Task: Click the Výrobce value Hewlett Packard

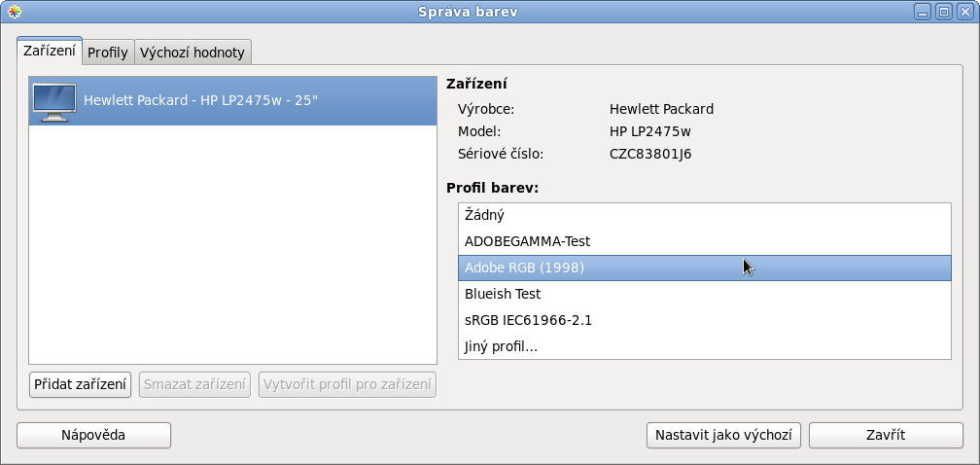Action: [661, 109]
